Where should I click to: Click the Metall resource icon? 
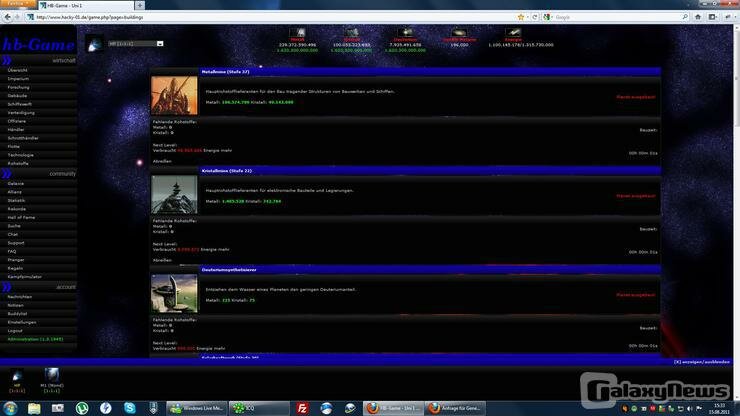pyautogui.click(x=298, y=33)
